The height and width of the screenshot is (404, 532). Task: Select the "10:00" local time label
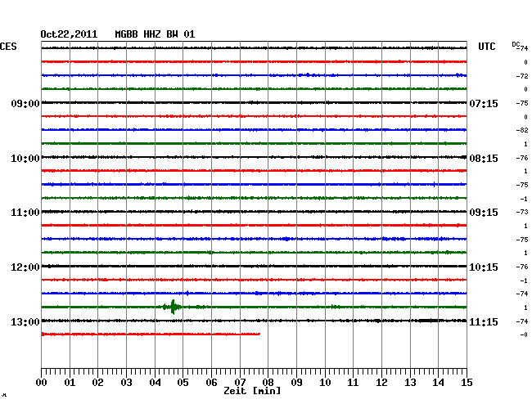(x=25, y=159)
